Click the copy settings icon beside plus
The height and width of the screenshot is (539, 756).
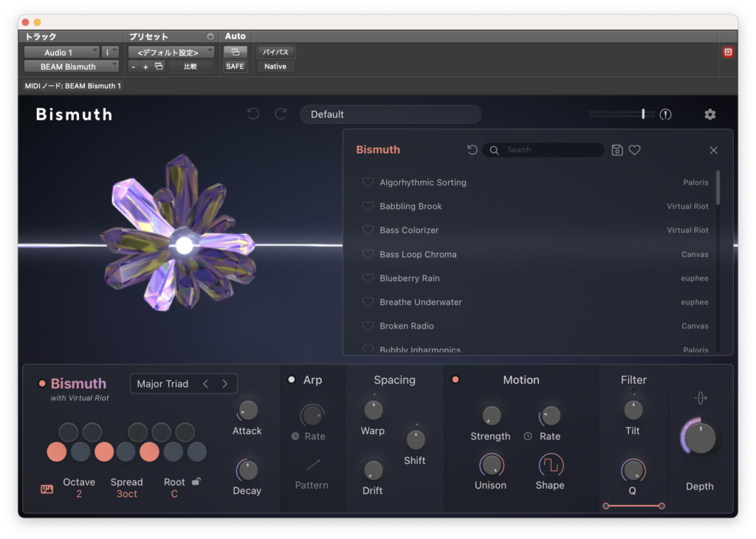point(159,66)
